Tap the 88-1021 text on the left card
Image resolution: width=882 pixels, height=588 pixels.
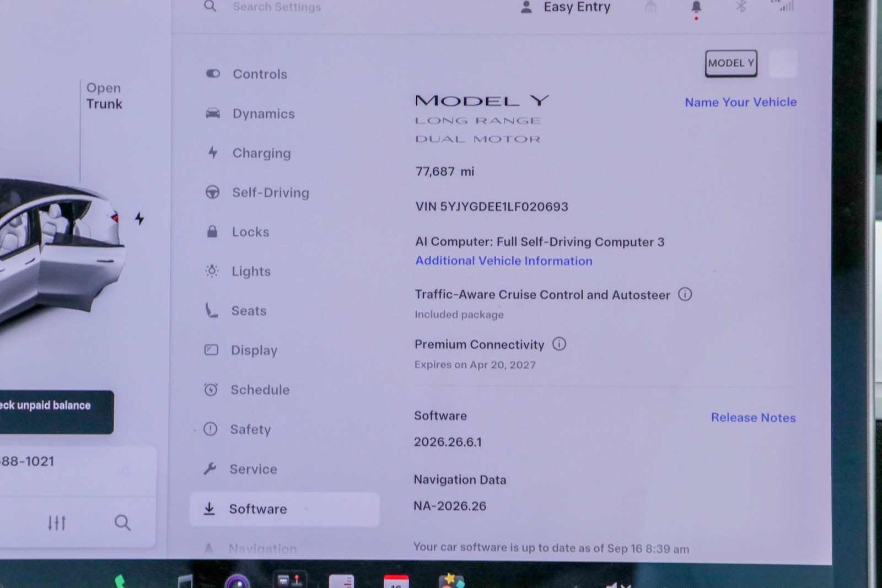27,461
